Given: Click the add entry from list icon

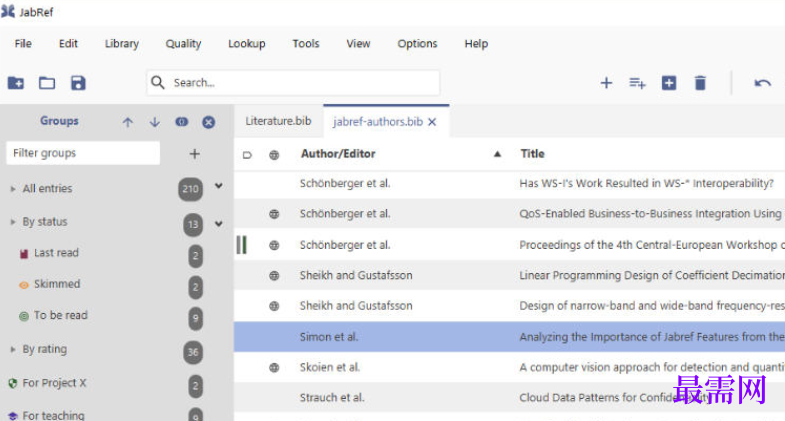Looking at the screenshot, I should click(637, 83).
